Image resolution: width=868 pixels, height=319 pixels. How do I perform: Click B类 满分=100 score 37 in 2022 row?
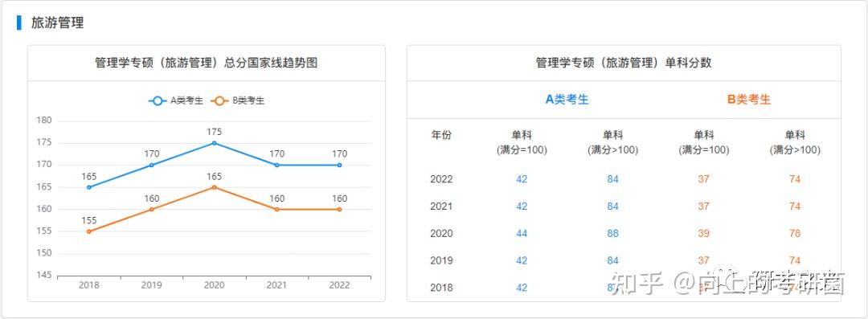[x=703, y=179]
